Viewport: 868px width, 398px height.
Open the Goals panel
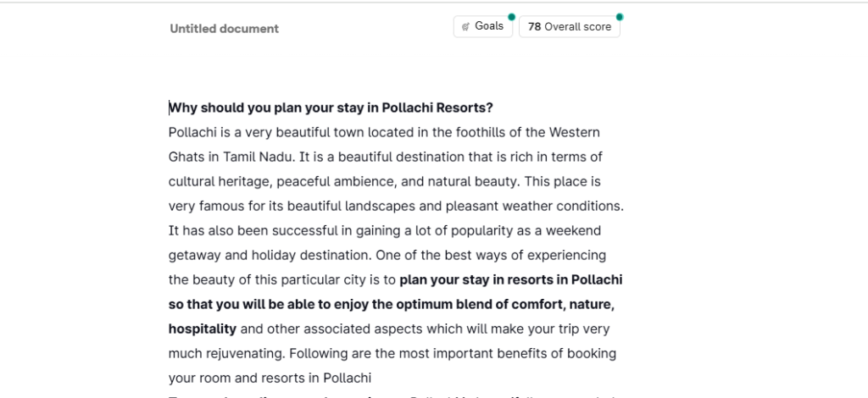(482, 26)
